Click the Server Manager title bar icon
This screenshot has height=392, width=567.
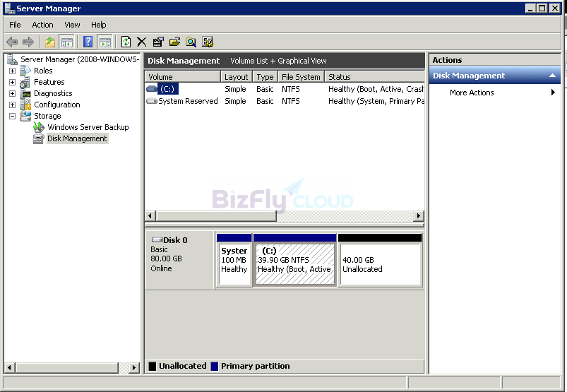coord(10,8)
